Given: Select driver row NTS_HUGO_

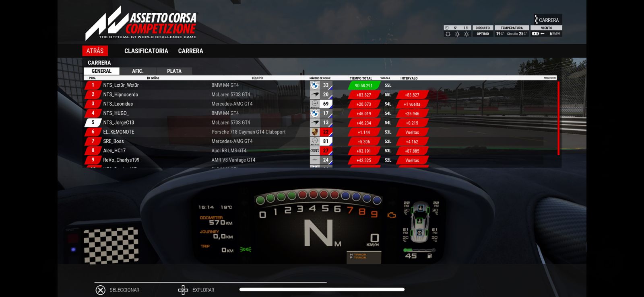Looking at the screenshot, I should point(320,113).
